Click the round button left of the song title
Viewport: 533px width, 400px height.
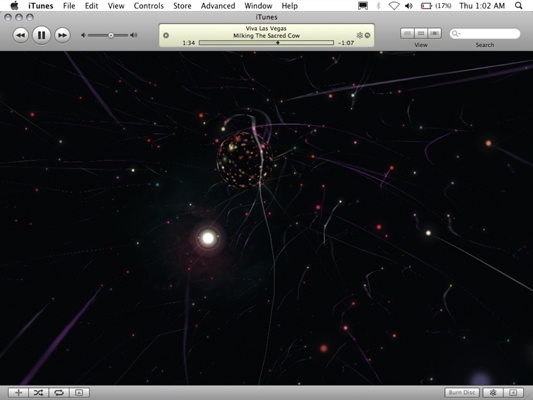pyautogui.click(x=166, y=35)
